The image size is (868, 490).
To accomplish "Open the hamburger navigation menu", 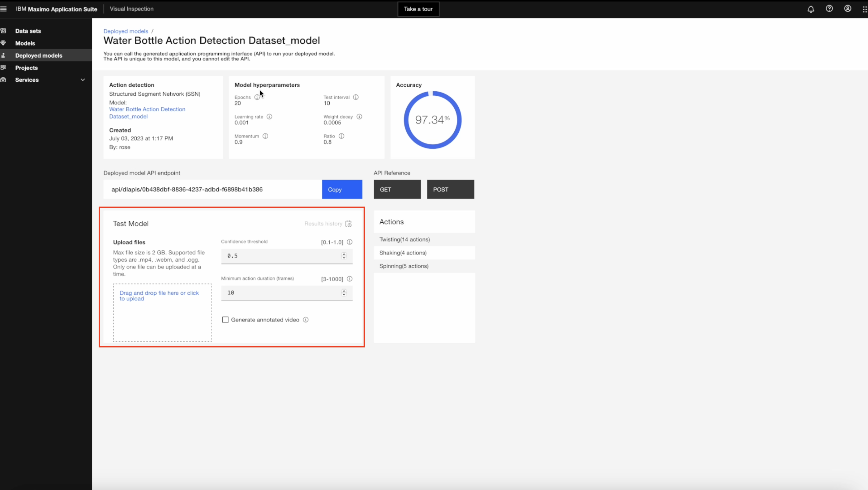I will point(4,9).
